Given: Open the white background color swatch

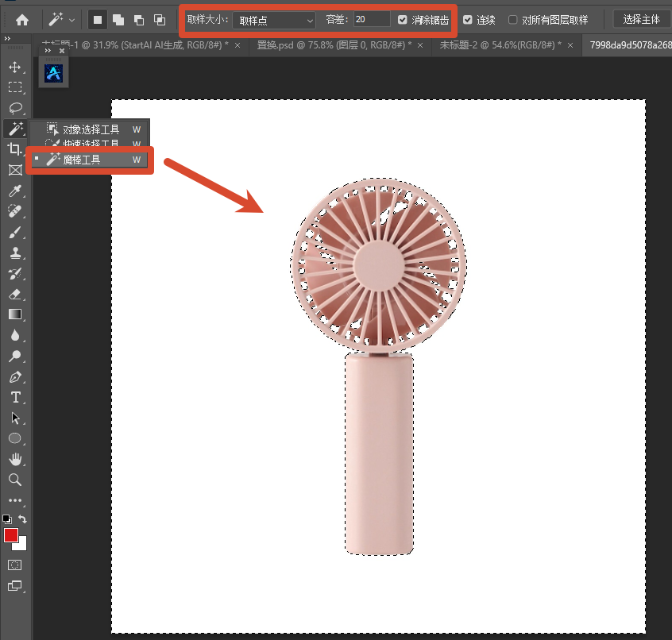Looking at the screenshot, I should (x=22, y=545).
